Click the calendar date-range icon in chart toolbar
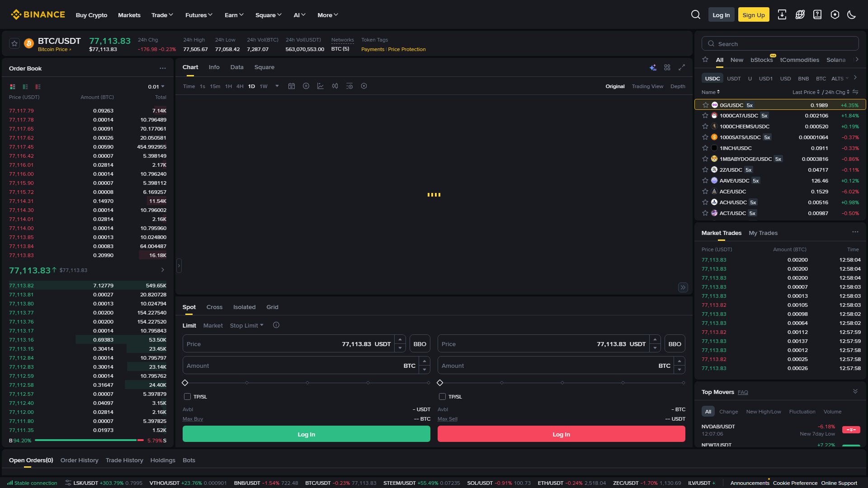The image size is (868, 488). point(292,86)
